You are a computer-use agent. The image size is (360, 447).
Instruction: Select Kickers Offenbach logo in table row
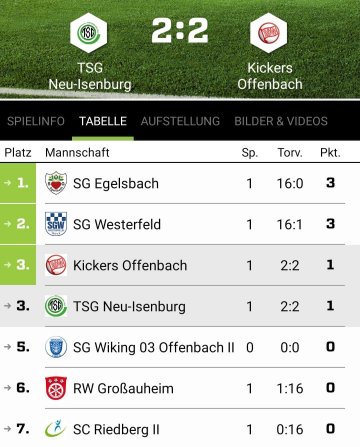[56, 265]
